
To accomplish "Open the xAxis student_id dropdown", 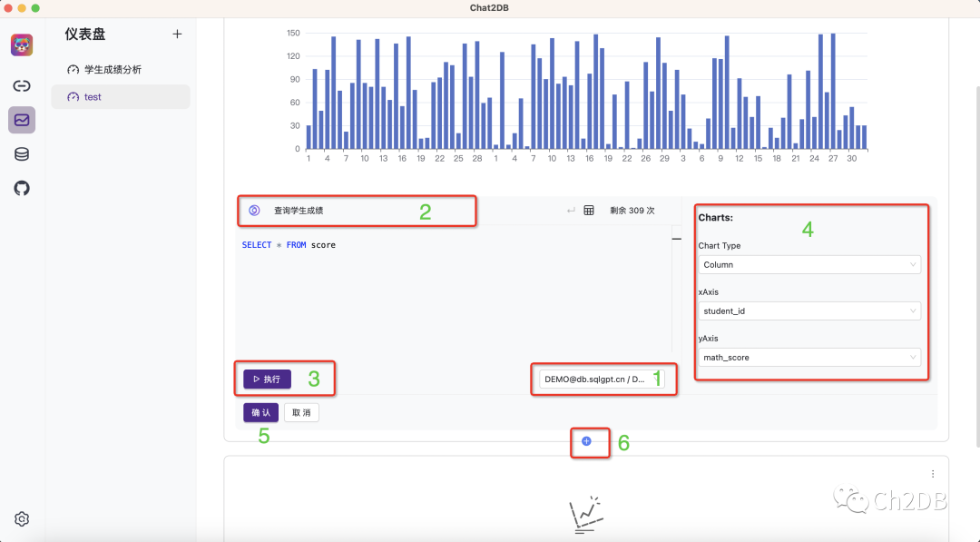I will (x=809, y=311).
